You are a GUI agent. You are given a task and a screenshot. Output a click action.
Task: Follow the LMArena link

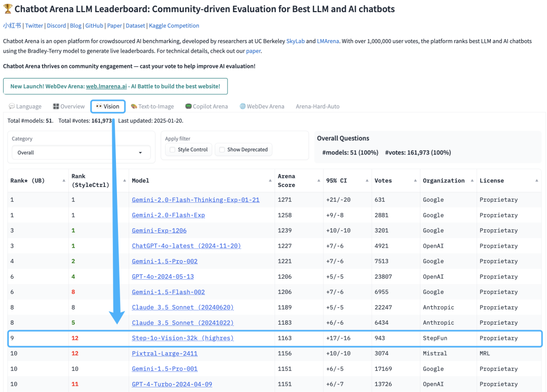click(x=328, y=41)
